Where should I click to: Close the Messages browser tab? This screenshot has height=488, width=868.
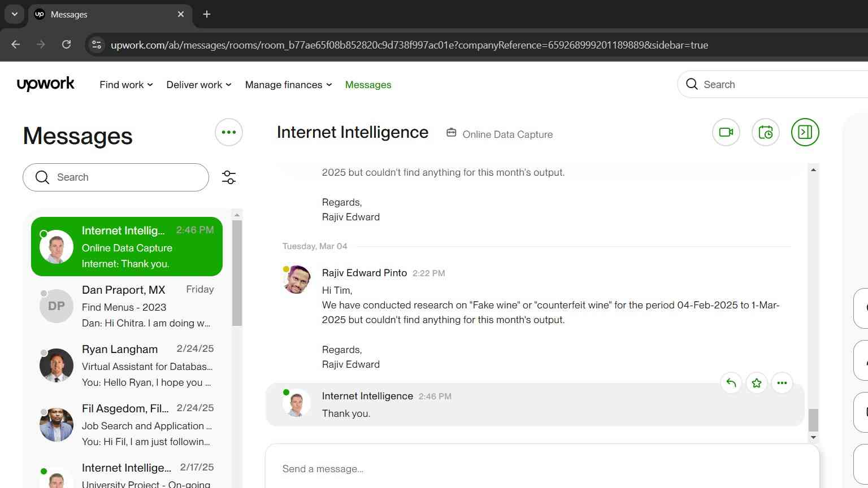(181, 14)
